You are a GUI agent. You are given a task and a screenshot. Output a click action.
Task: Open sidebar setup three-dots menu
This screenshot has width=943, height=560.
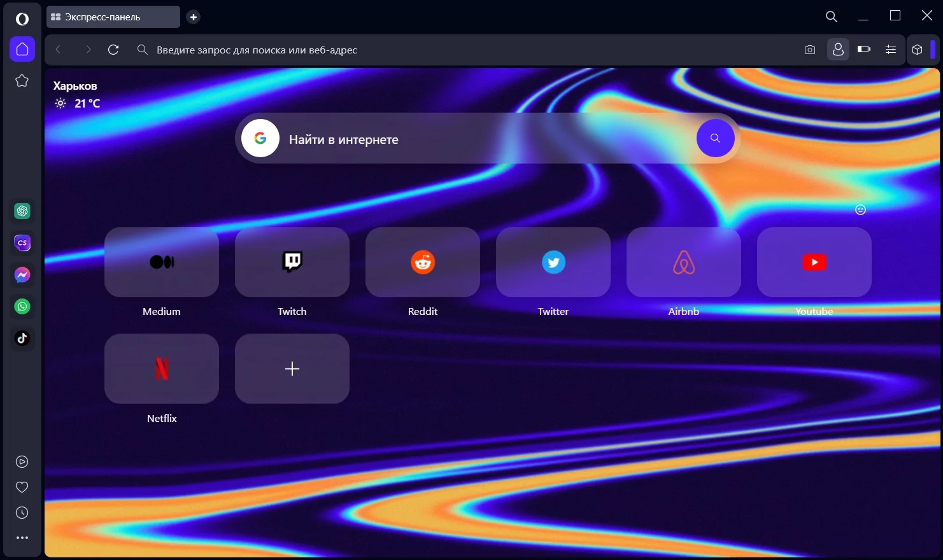[x=22, y=538]
